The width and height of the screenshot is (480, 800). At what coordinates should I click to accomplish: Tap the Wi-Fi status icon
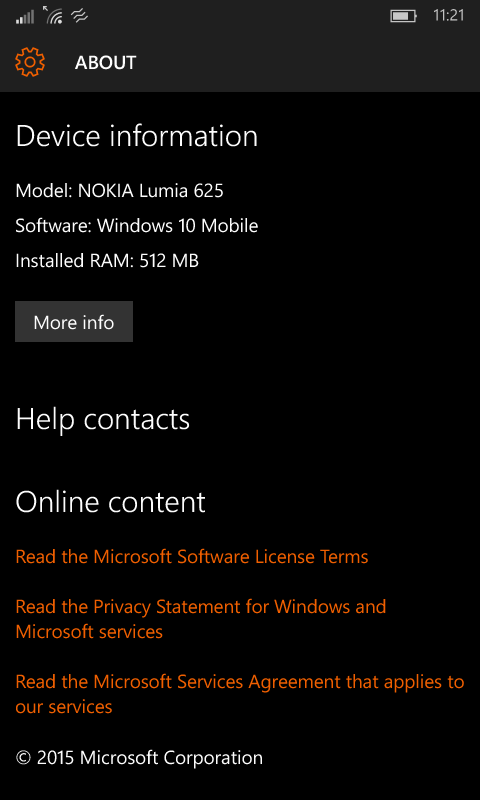coord(54,15)
